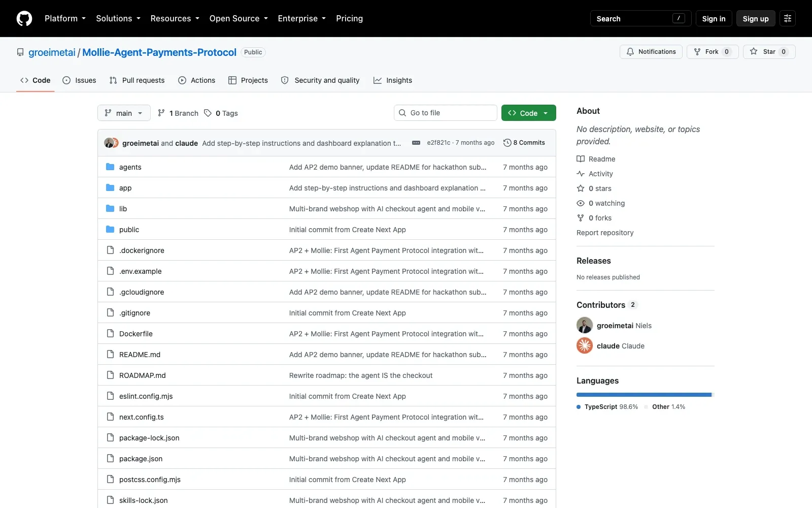
Task: Open the eslint.config.mjs file
Action: (146, 396)
